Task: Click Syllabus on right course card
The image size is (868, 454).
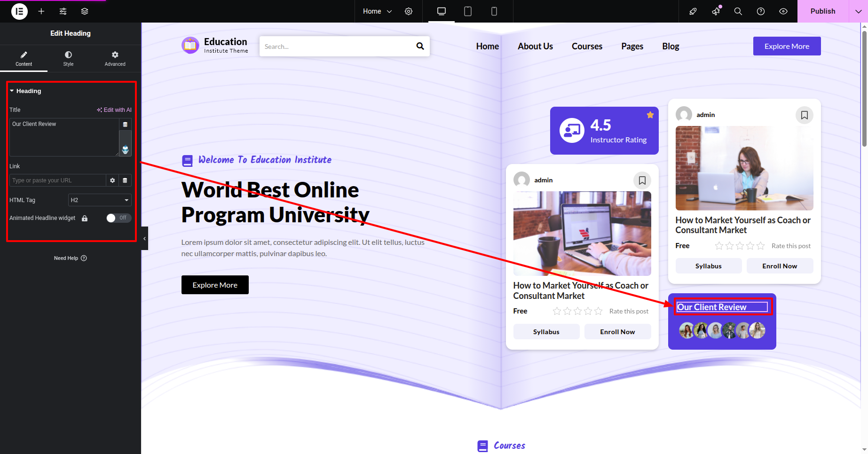Action: pos(709,266)
